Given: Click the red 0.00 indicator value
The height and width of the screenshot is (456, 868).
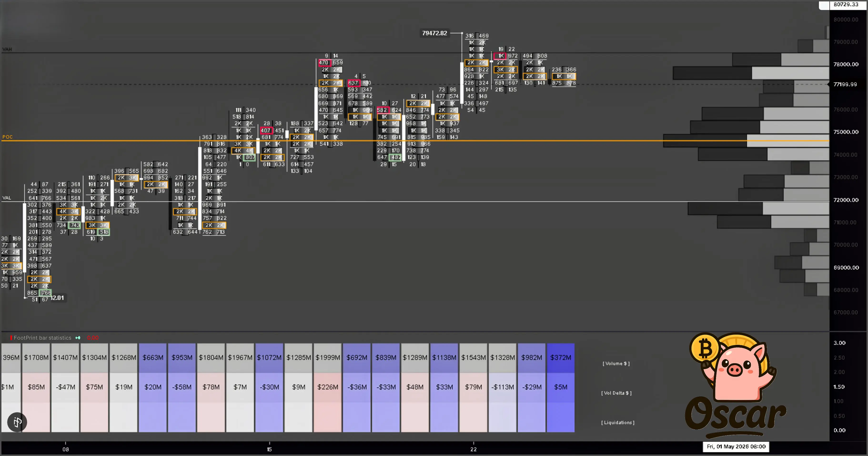Looking at the screenshot, I should pos(93,338).
